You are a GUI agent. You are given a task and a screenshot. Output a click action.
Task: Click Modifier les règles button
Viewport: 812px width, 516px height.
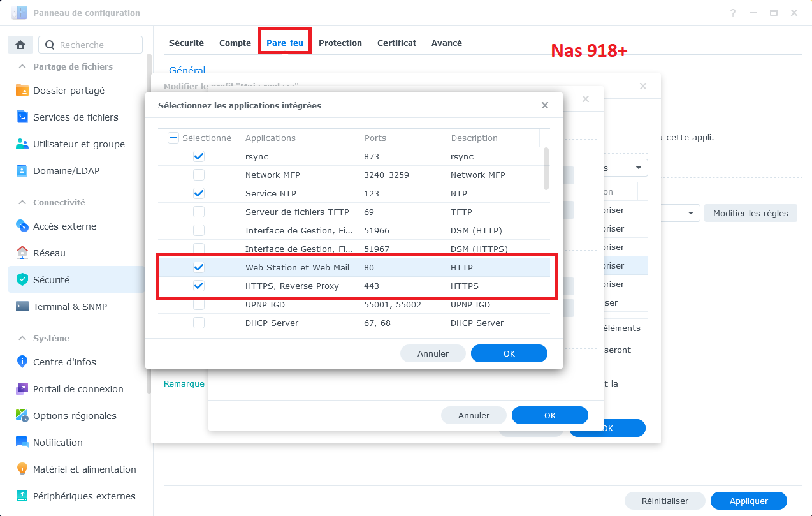click(751, 213)
